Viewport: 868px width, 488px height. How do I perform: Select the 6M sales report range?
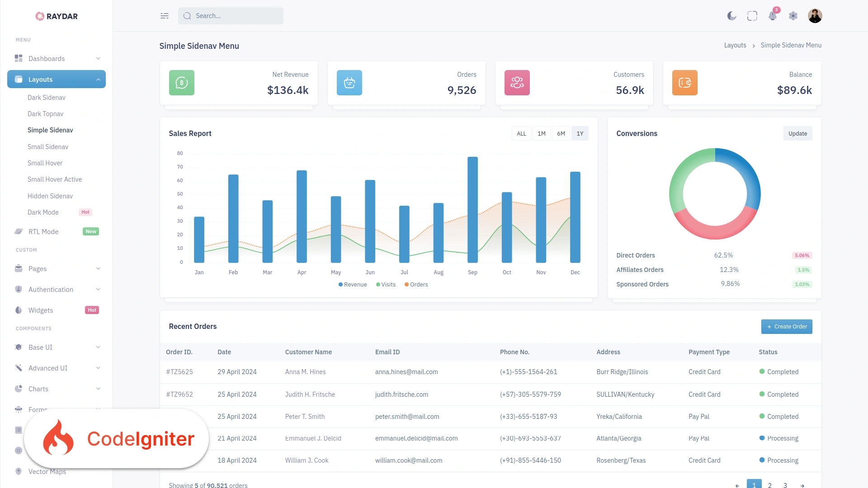pos(561,134)
